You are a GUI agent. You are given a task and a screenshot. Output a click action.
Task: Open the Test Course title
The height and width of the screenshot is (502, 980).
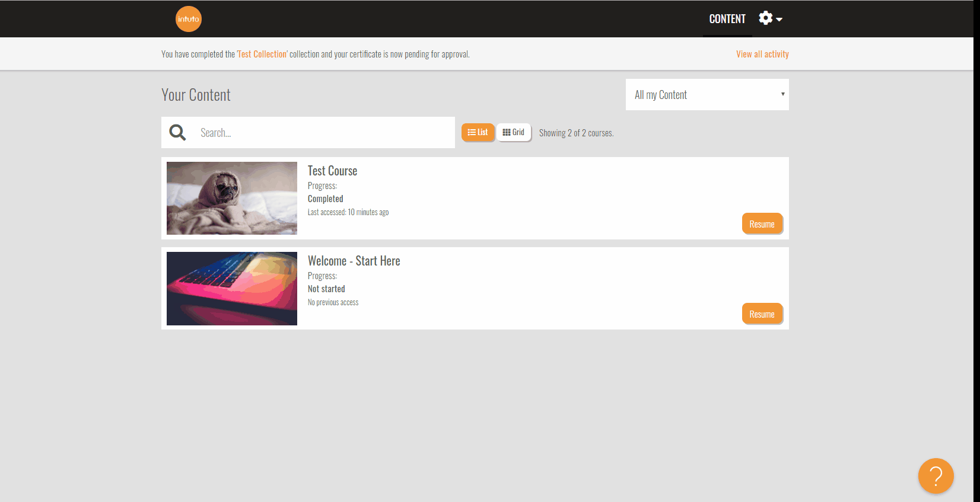[x=332, y=171]
